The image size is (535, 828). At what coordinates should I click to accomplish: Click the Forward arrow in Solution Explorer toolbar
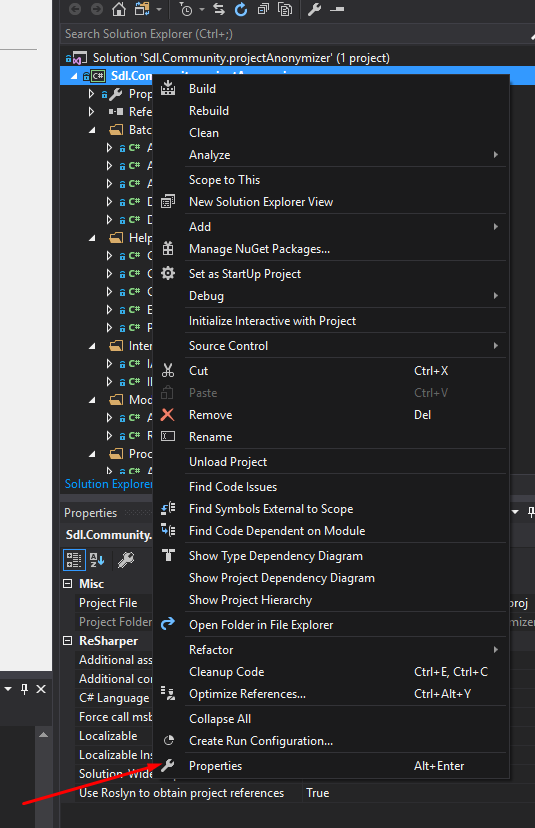click(x=97, y=9)
